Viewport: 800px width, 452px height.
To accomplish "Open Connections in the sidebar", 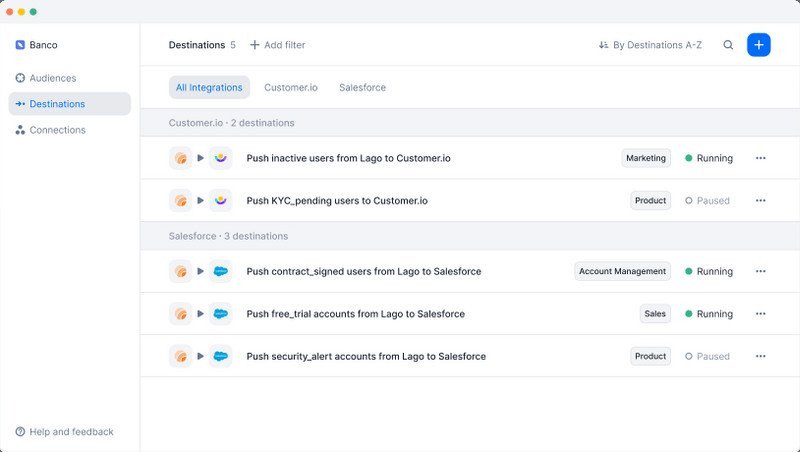I will click(57, 130).
